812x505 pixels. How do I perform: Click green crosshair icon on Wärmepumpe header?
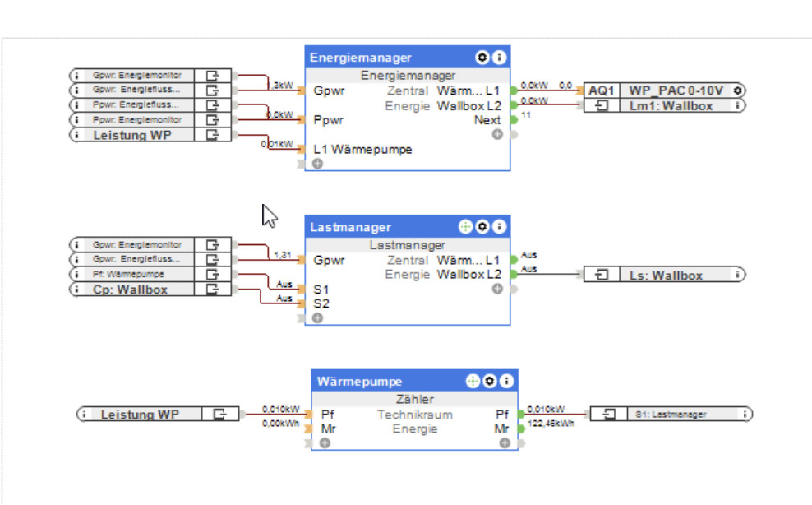[x=473, y=381]
